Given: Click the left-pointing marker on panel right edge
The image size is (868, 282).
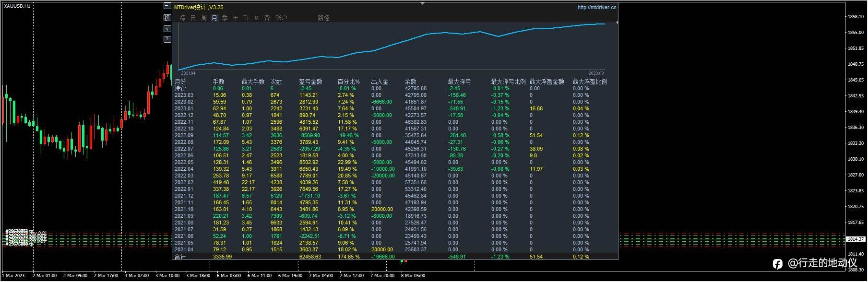Looking at the screenshot, I should pos(617,23).
